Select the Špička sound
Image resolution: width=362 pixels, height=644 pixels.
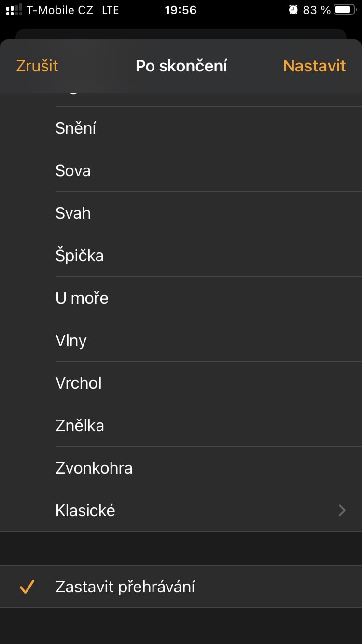[x=181, y=255]
